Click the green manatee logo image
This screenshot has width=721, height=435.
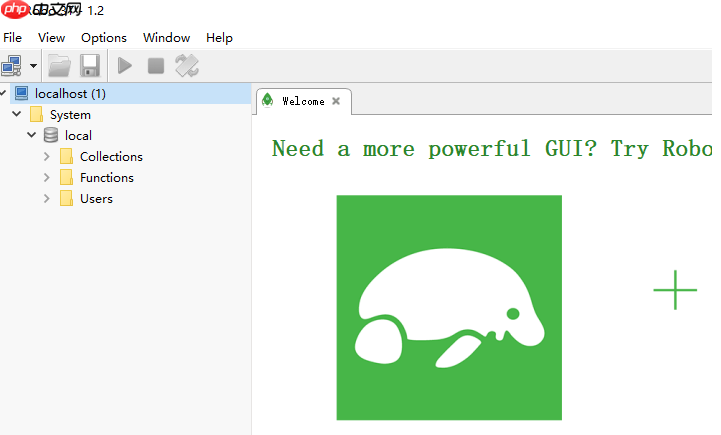(x=449, y=308)
